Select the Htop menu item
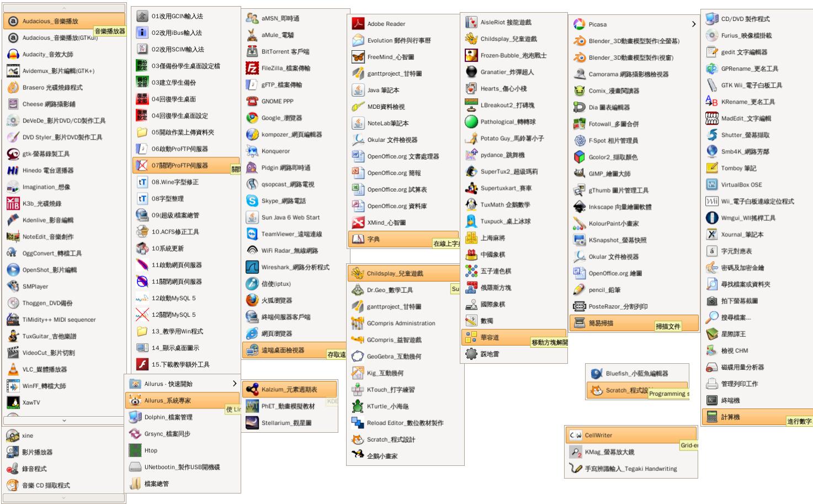 [x=151, y=450]
